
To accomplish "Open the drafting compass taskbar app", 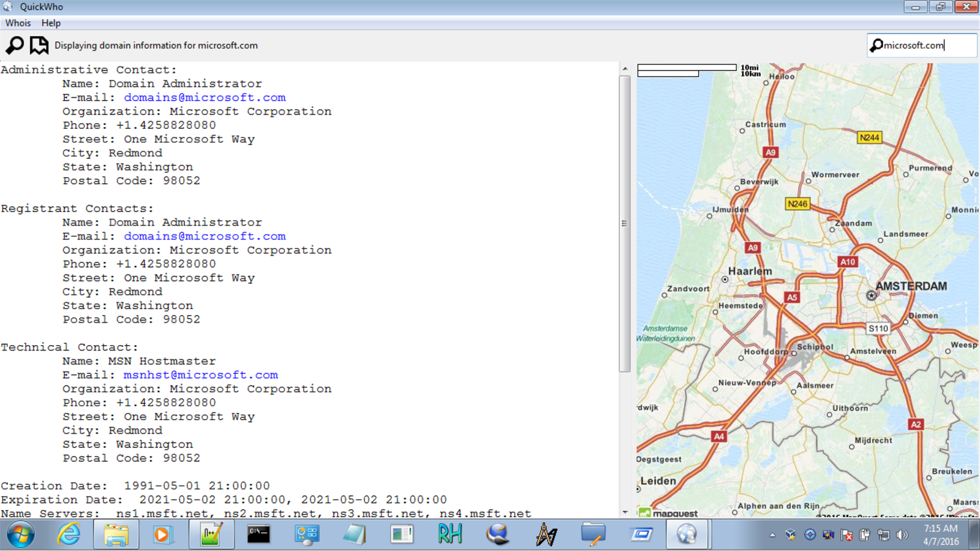I will pyautogui.click(x=546, y=534).
